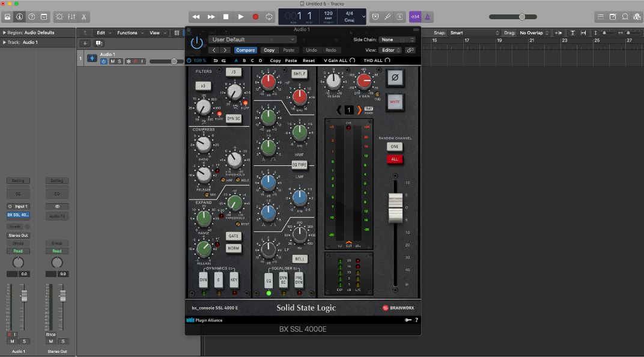Viewport: 644px width, 357px height.
Task: Open the Side Chain None dropdown
Action: [x=397, y=40]
